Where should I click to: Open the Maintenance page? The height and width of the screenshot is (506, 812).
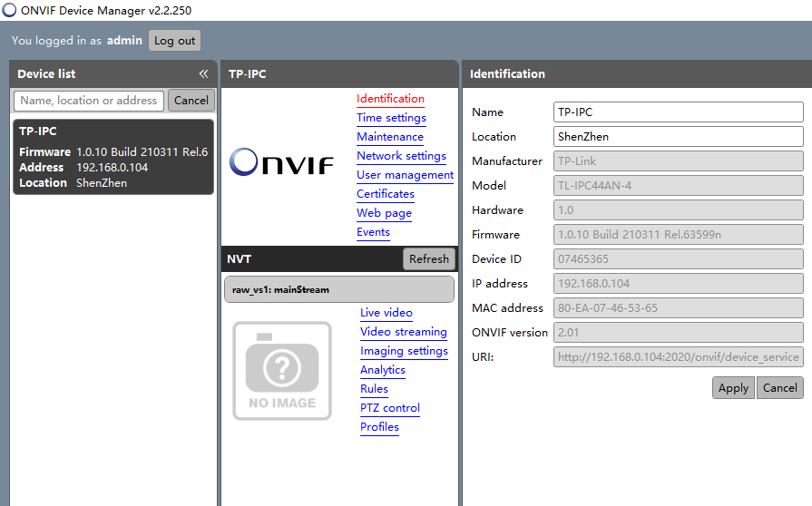click(x=390, y=137)
